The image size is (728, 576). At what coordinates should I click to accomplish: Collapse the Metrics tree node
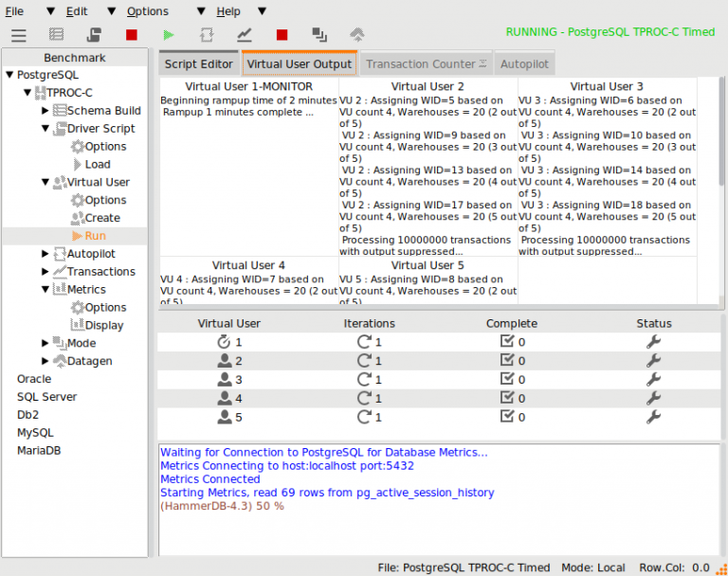(x=45, y=290)
